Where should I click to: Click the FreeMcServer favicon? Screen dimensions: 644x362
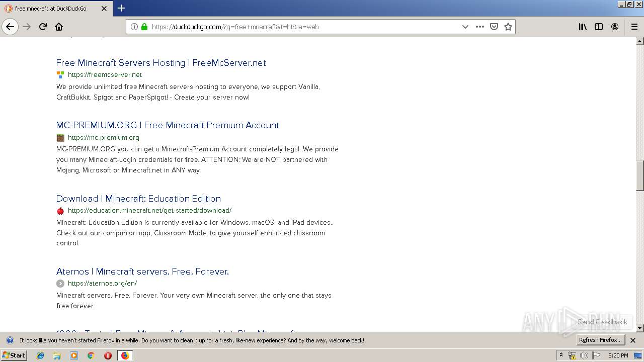pyautogui.click(x=60, y=75)
